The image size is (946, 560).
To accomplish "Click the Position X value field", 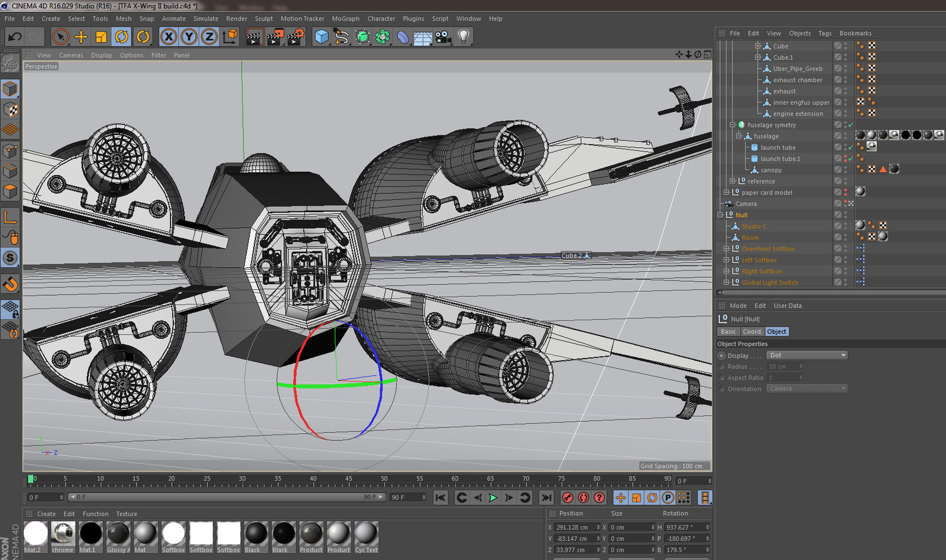I will click(577, 527).
